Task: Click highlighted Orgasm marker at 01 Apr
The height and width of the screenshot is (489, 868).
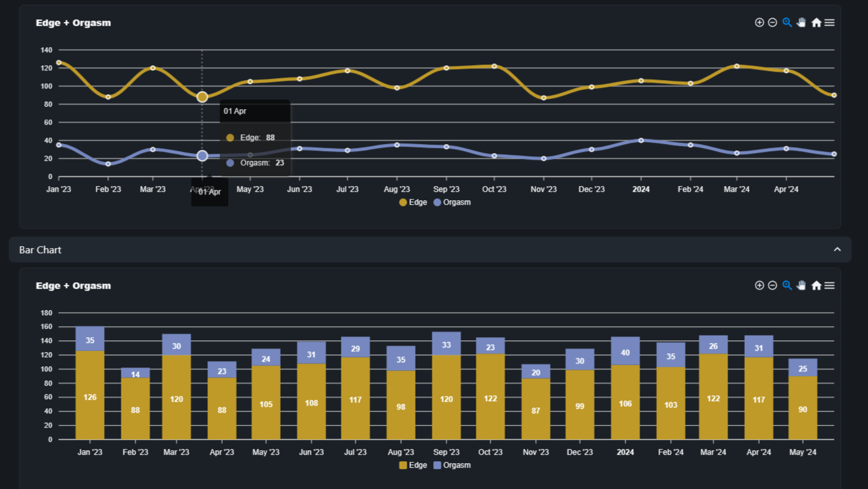Action: click(202, 156)
